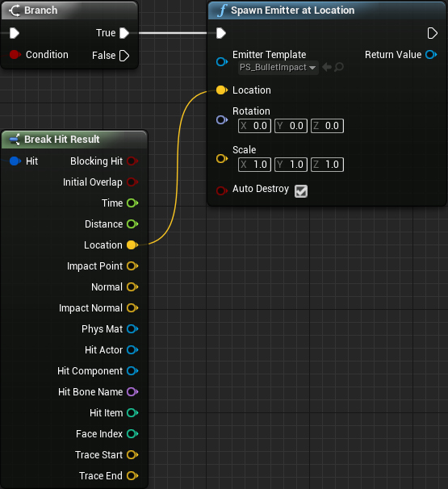Select the Spawn Emitter at Location title

pyautogui.click(x=293, y=10)
